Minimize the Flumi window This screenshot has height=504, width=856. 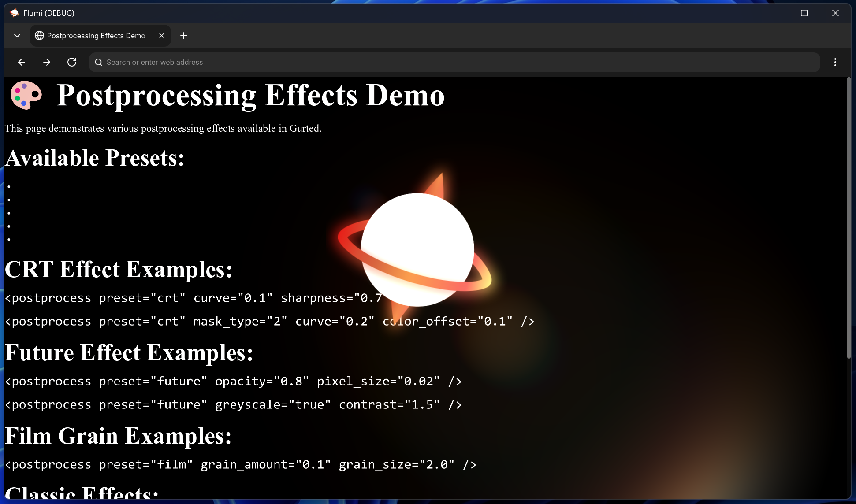point(774,13)
